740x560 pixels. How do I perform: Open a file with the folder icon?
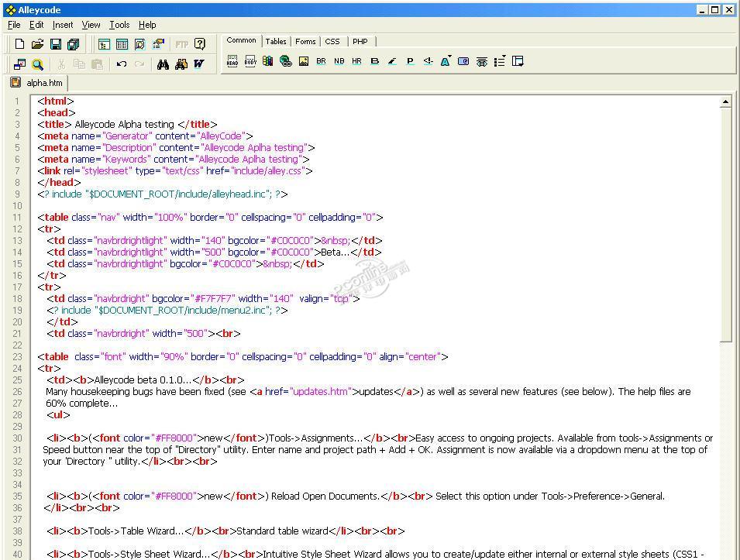(37, 44)
